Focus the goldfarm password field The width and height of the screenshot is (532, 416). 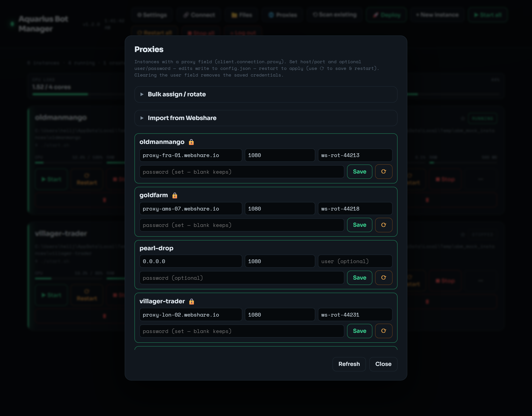[242, 225]
